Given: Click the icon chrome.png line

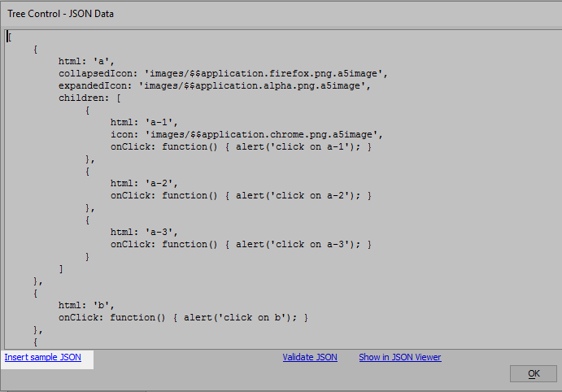Looking at the screenshot, I should (246, 134).
